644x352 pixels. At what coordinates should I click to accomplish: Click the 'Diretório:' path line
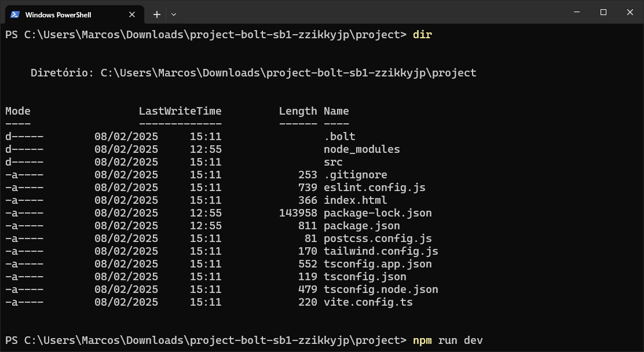(x=254, y=73)
